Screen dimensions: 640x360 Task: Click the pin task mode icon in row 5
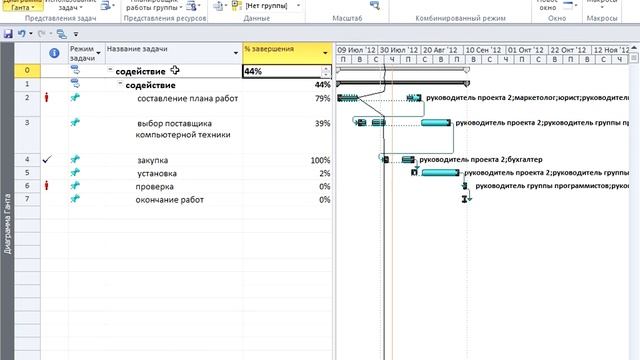[x=75, y=172]
